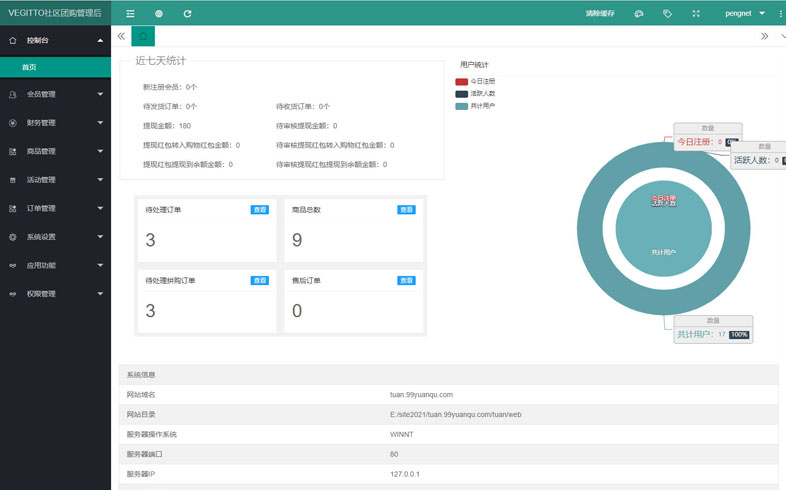Click 查看 on 售后订单 card

click(407, 281)
